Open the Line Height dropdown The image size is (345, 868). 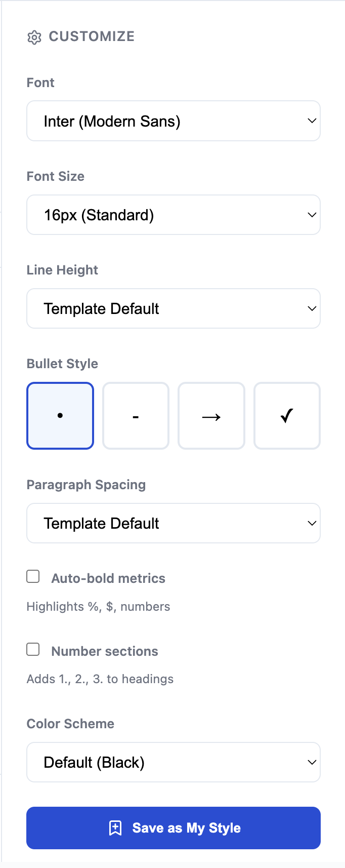point(174,308)
